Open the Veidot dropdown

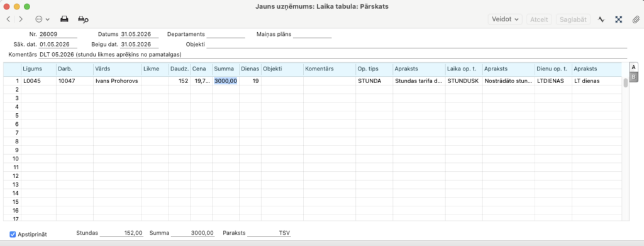click(x=505, y=20)
